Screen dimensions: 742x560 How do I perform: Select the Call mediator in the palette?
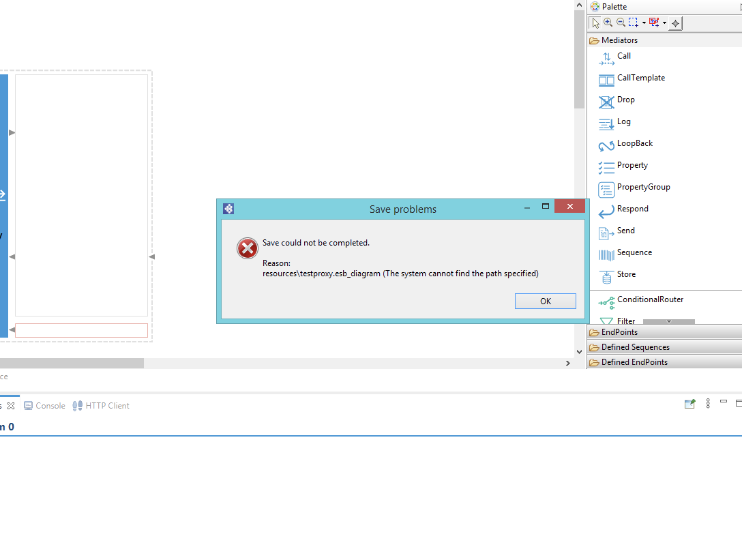(x=624, y=56)
